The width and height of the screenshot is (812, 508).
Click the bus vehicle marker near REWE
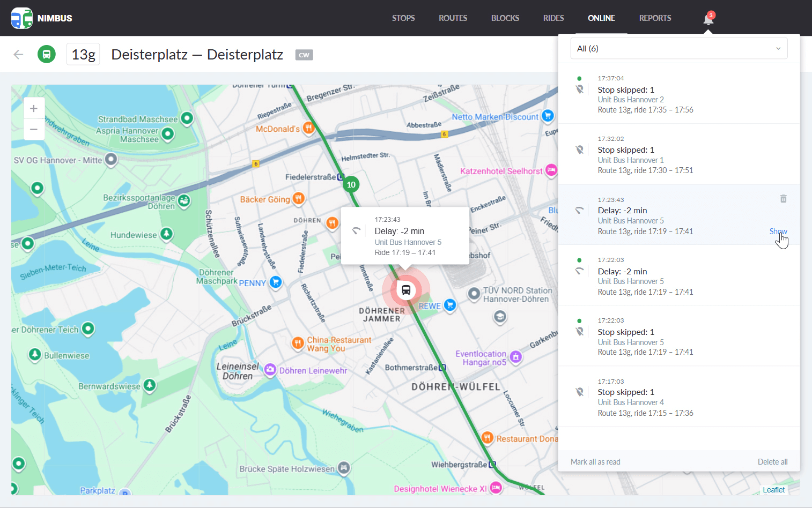[406, 290]
